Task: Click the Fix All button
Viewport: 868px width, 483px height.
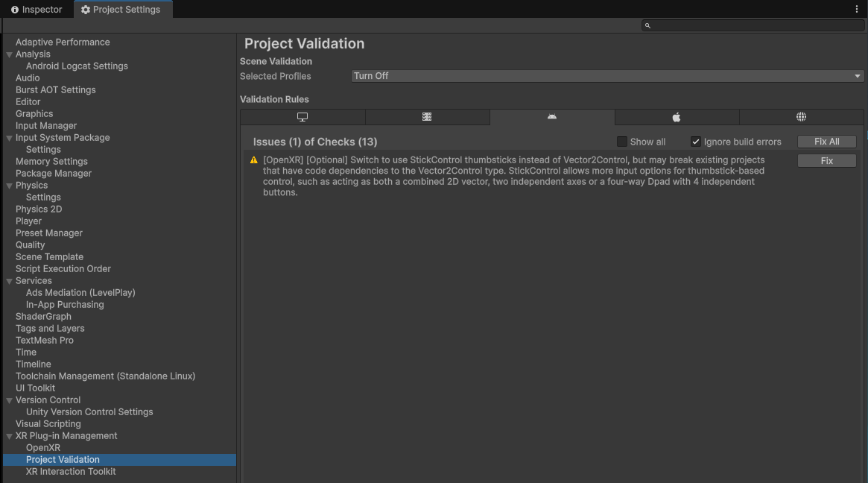Action: coord(826,142)
